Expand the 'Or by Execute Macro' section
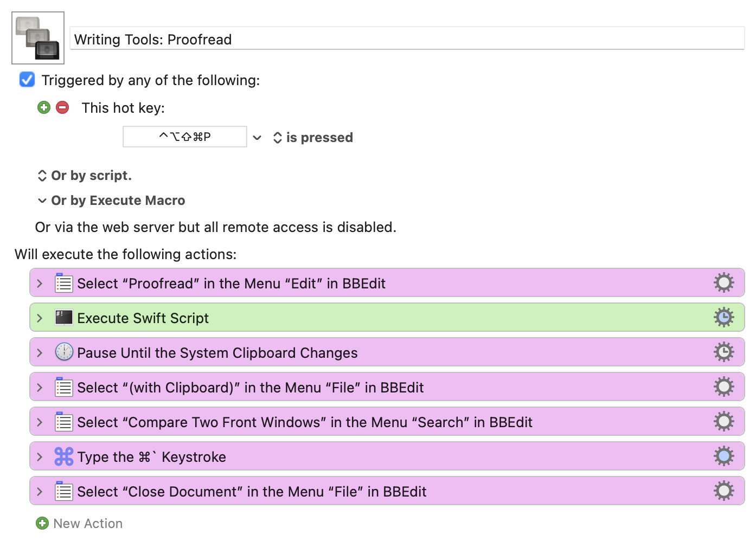756x541 pixels. click(42, 201)
